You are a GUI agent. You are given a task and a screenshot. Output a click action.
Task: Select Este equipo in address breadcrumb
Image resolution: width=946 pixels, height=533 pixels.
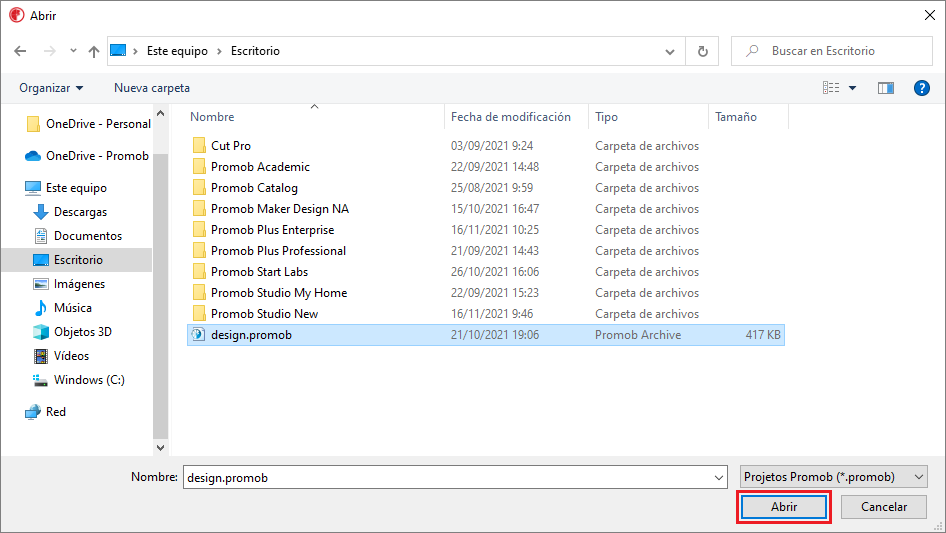177,51
